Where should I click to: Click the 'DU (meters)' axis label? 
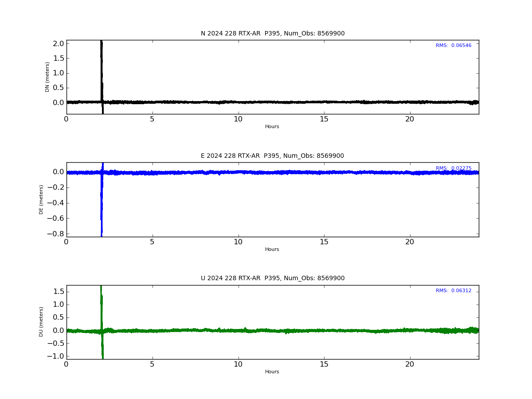pos(41,322)
